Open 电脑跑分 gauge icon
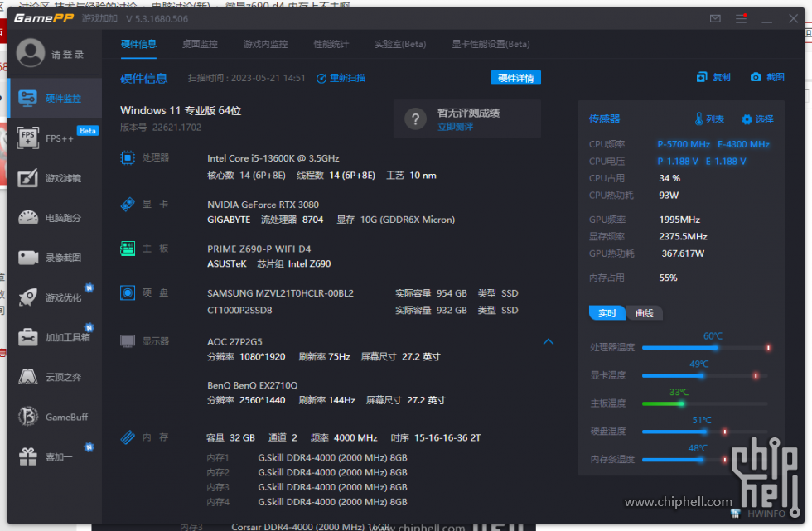 tap(28, 218)
